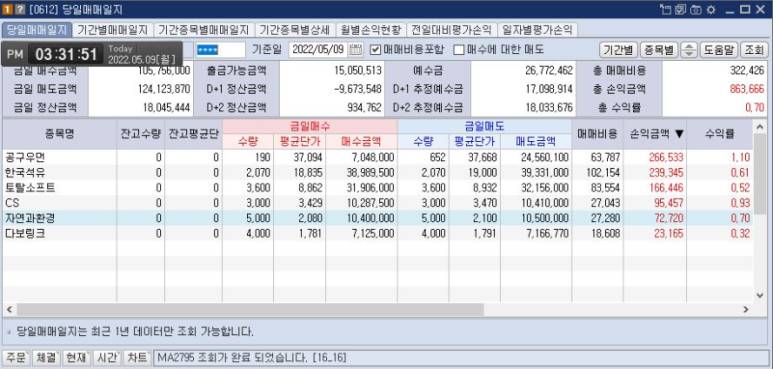Screen dimensions: 773x369
Task: Open the 도움말 help button
Action: [718, 50]
